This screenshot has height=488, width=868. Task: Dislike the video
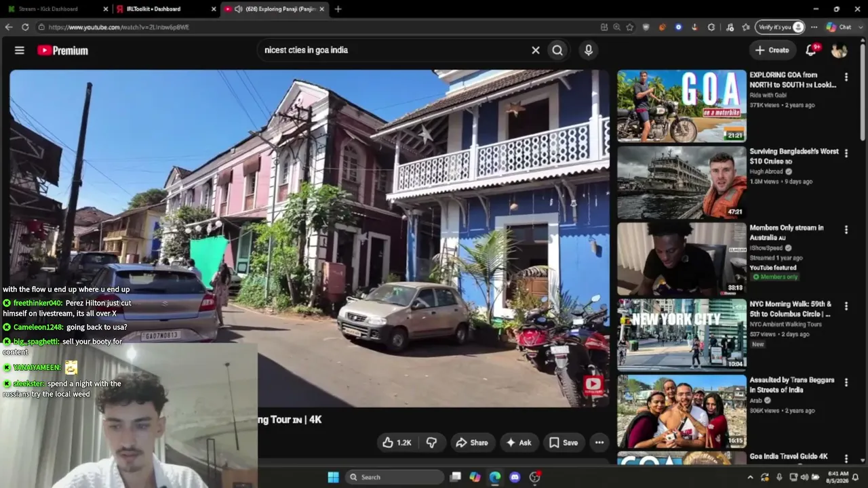tap(431, 443)
